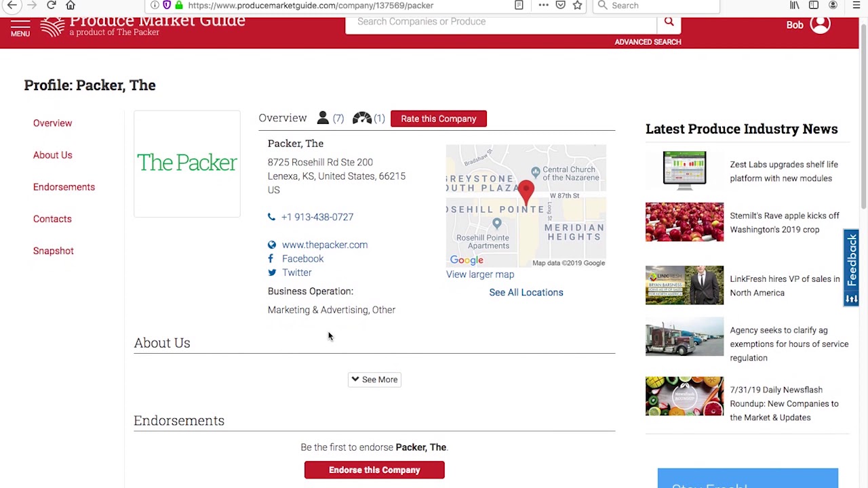
Task: Click the green secure padlock icon
Action: coord(179,5)
